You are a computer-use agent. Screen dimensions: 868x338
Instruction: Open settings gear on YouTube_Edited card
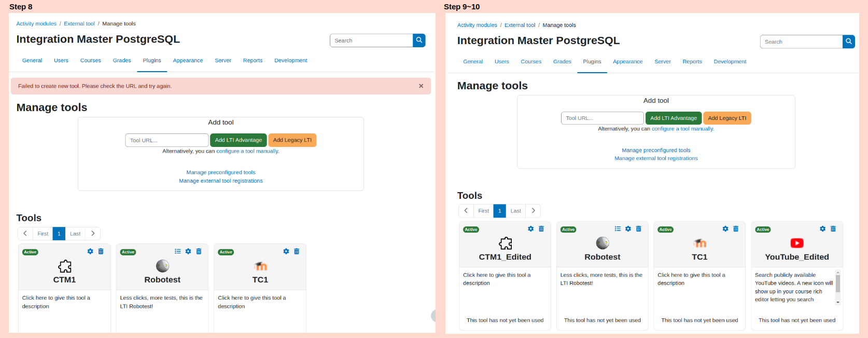pyautogui.click(x=822, y=229)
